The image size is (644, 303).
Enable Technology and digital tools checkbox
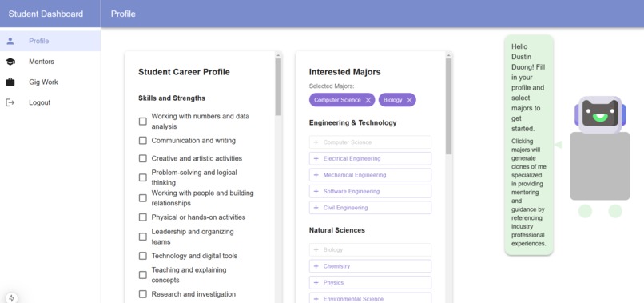click(x=142, y=256)
